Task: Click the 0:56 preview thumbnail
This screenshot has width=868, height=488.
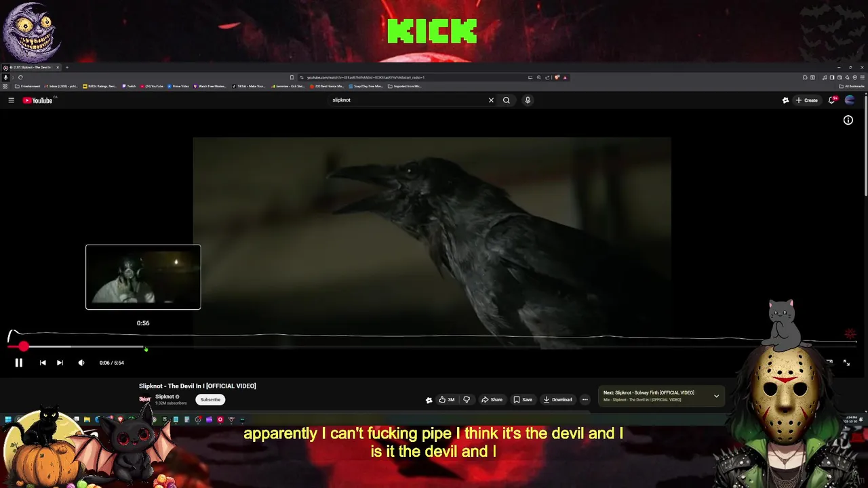Action: (143, 277)
